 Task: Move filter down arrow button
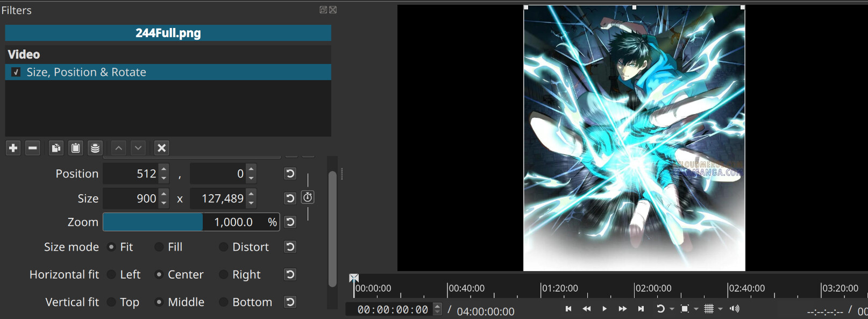click(x=138, y=148)
